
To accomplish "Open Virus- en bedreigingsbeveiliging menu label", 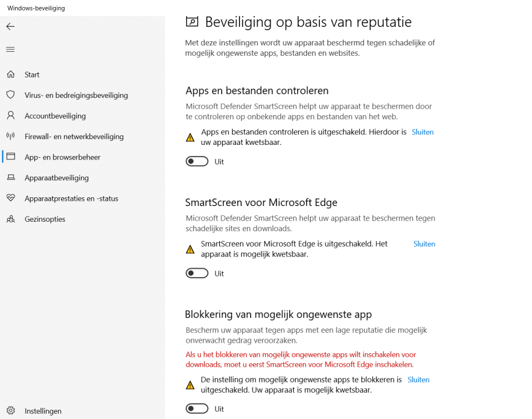I will pyautogui.click(x=76, y=95).
